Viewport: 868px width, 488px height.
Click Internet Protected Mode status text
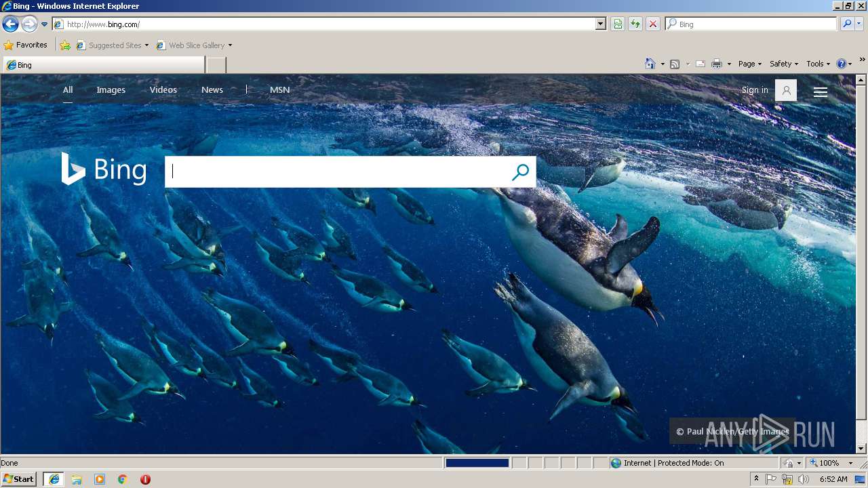tap(674, 463)
